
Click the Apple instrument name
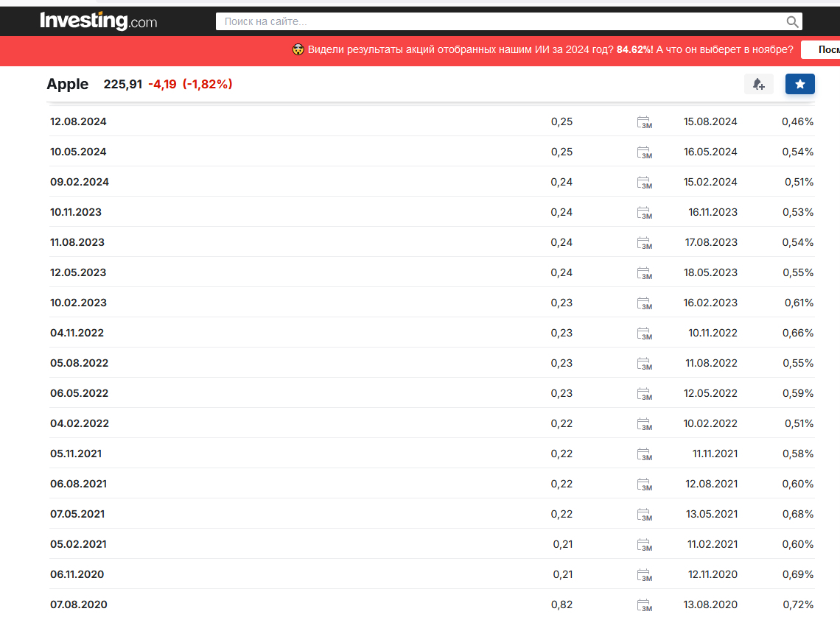pos(68,85)
